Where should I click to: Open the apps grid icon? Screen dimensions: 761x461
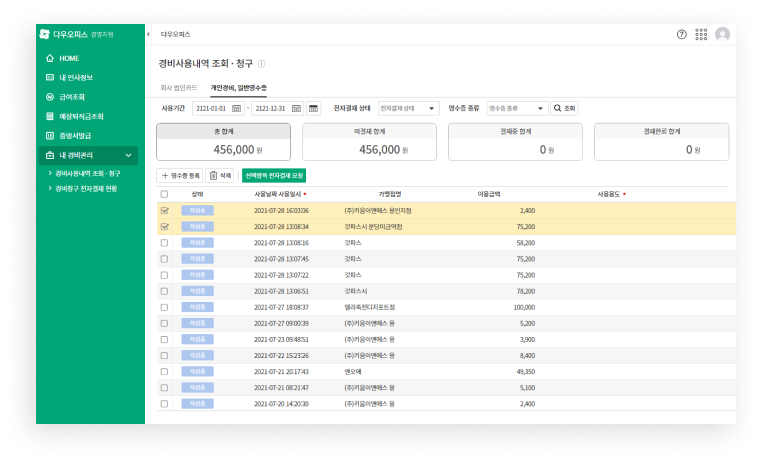pos(701,34)
